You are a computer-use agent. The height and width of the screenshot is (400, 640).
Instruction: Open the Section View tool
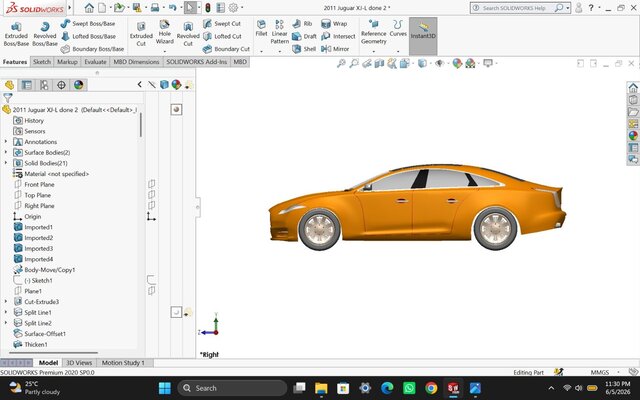(x=379, y=63)
